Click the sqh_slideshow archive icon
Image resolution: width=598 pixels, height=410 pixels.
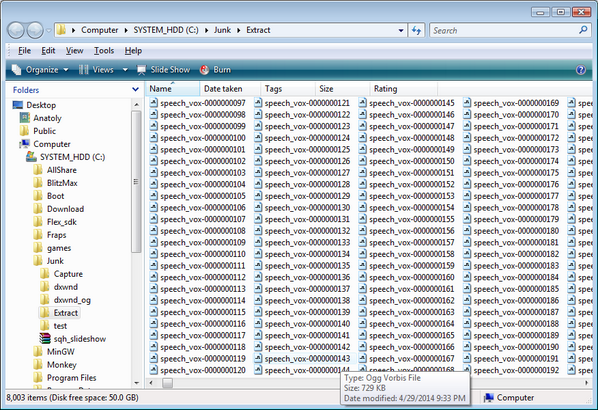45,338
